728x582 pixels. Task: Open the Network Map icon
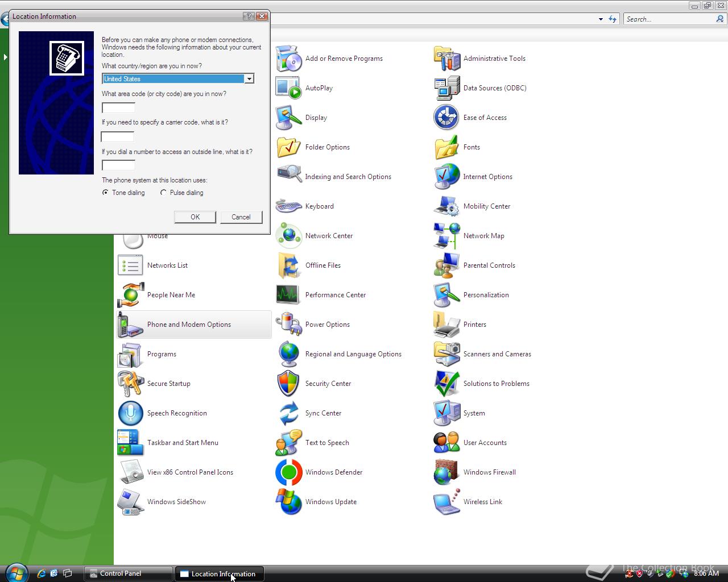[x=447, y=236]
